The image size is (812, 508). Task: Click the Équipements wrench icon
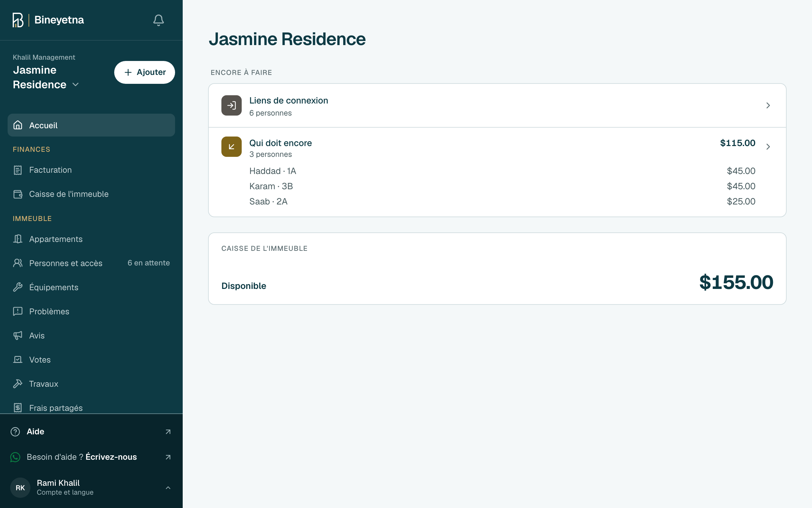click(x=18, y=287)
